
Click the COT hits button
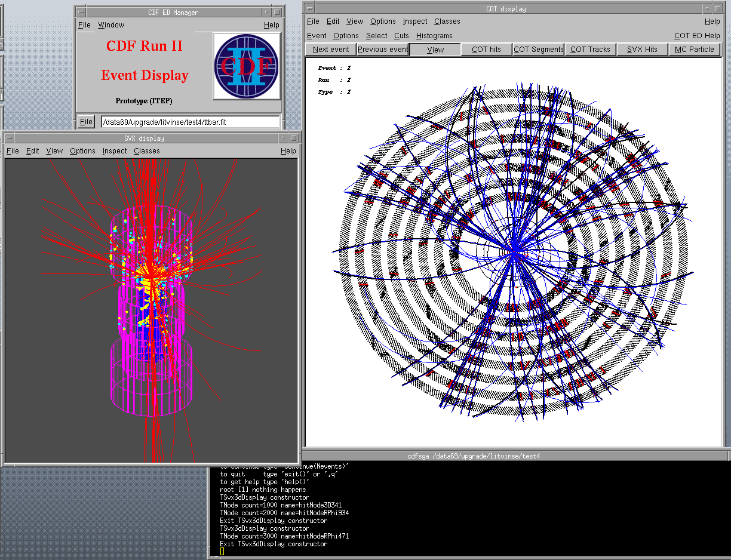487,50
